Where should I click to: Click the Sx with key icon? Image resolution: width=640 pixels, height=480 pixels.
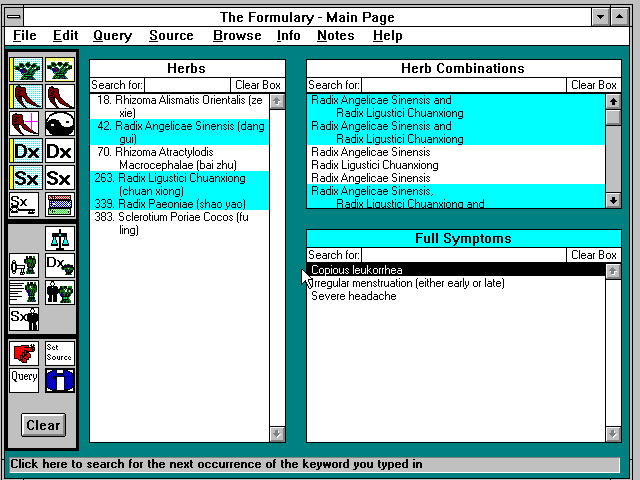[x=25, y=205]
